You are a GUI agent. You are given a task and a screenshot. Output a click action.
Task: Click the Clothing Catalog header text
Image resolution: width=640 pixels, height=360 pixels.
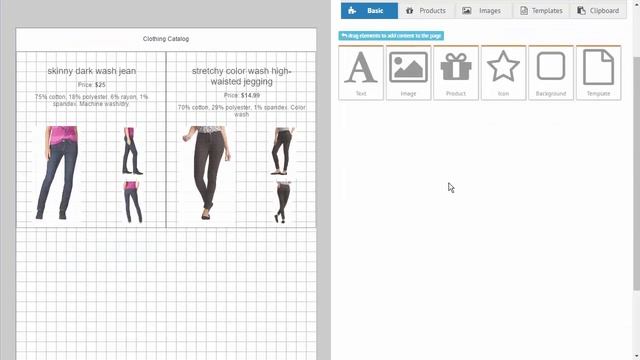(x=166, y=39)
